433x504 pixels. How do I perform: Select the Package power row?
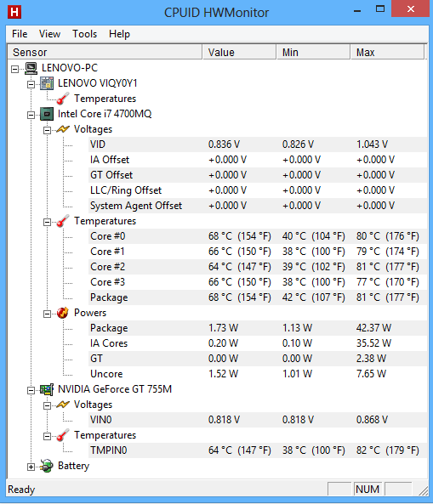[x=258, y=328]
